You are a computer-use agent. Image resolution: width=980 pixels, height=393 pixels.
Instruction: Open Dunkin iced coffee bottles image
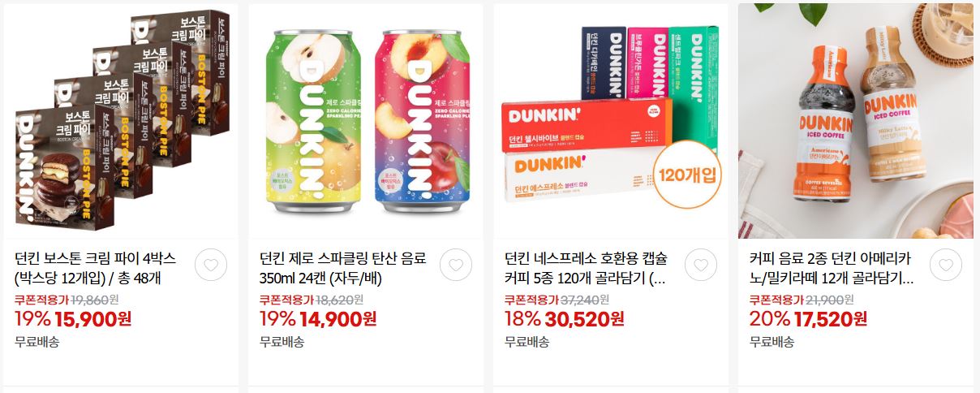pos(856,121)
